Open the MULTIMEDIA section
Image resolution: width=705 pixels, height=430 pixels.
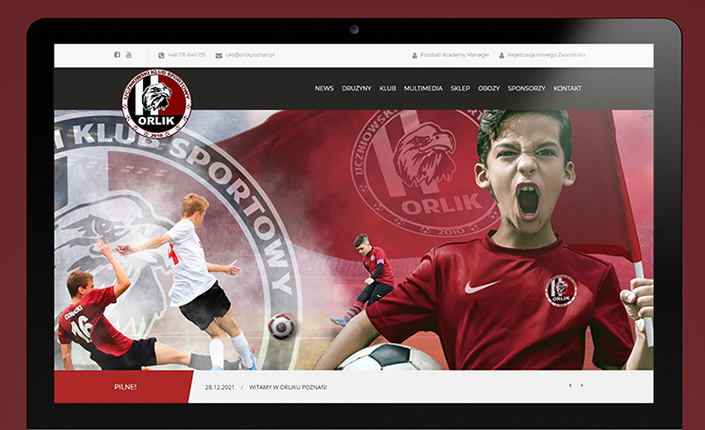pos(423,88)
